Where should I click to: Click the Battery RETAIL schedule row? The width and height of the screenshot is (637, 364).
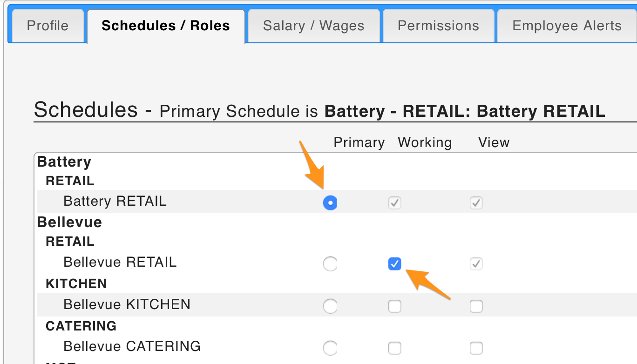coord(115,201)
